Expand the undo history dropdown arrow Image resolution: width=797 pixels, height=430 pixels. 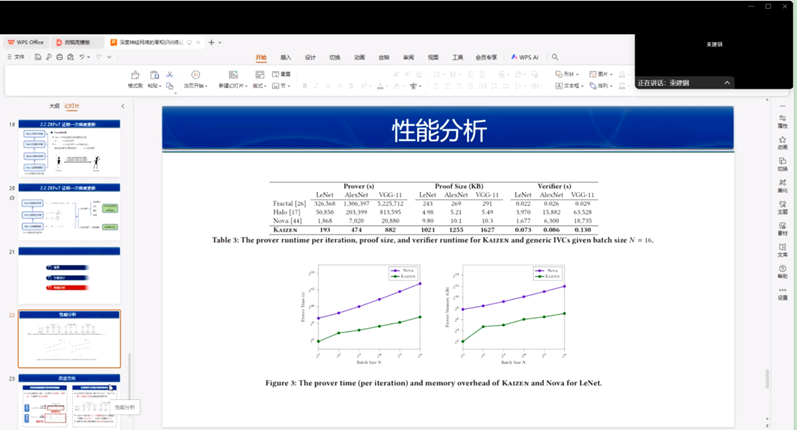tap(89, 57)
